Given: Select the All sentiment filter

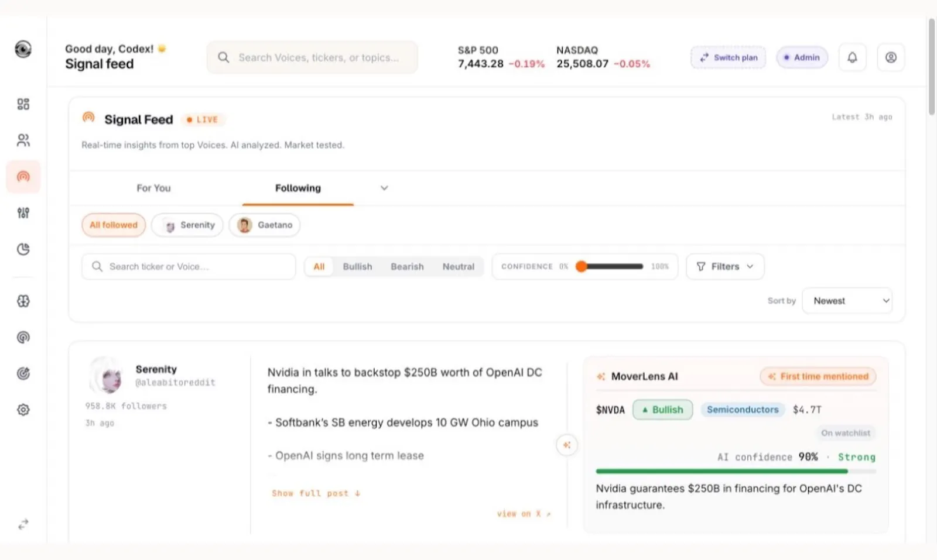Looking at the screenshot, I should point(319,267).
